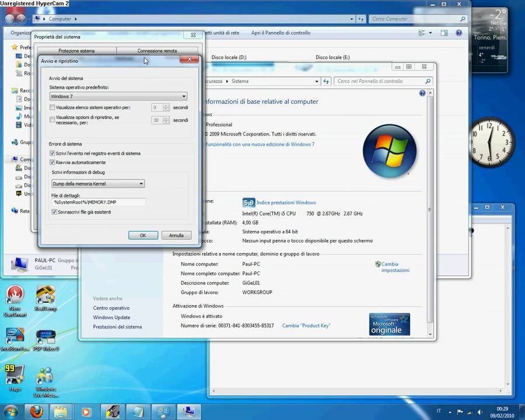Open Prestazioni del sistema link

click(x=117, y=327)
